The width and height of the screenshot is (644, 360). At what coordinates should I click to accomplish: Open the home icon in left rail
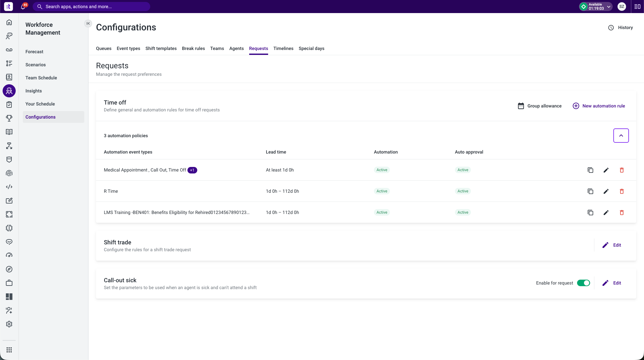click(9, 22)
